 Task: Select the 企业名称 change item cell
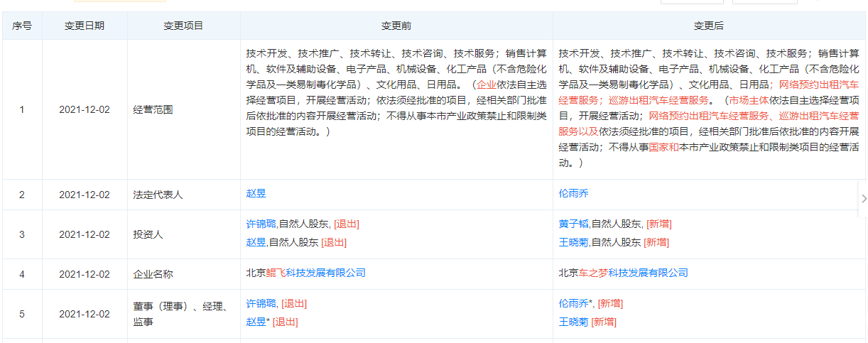153,274
